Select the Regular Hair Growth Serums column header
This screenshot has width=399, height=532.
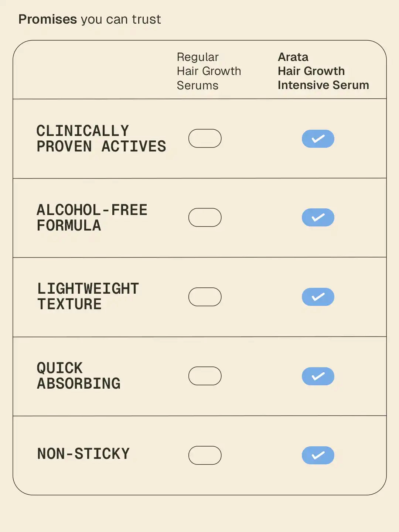pos(209,71)
